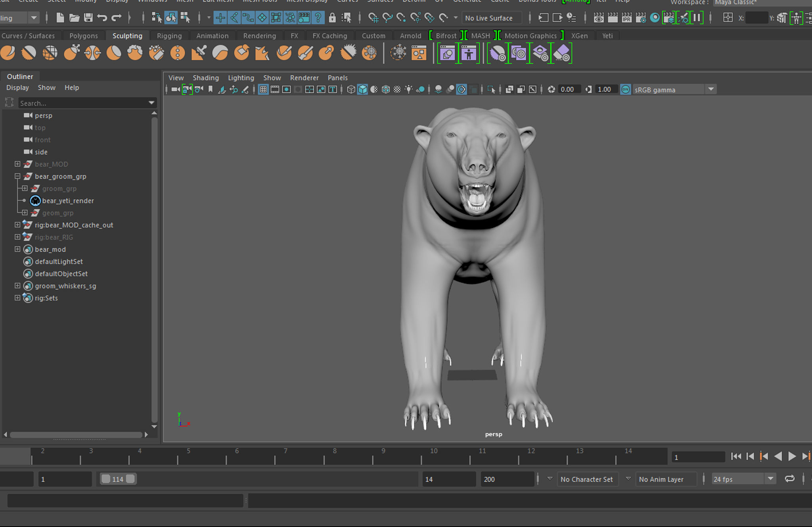Go to start of playback range

pyautogui.click(x=736, y=456)
